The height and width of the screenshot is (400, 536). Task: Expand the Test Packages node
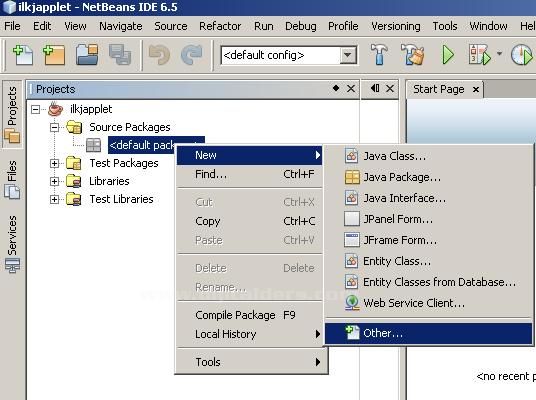point(54,163)
